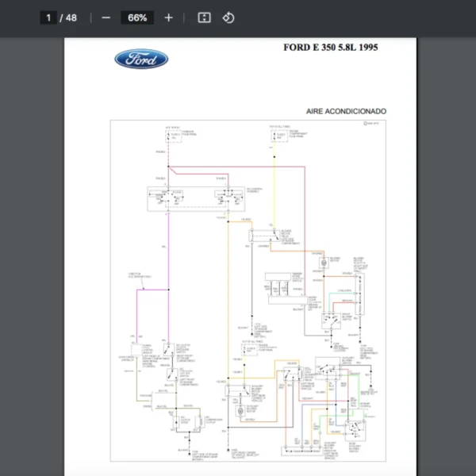Rotate the document counterclockwise
This screenshot has height=476, width=476.
pos(228,17)
